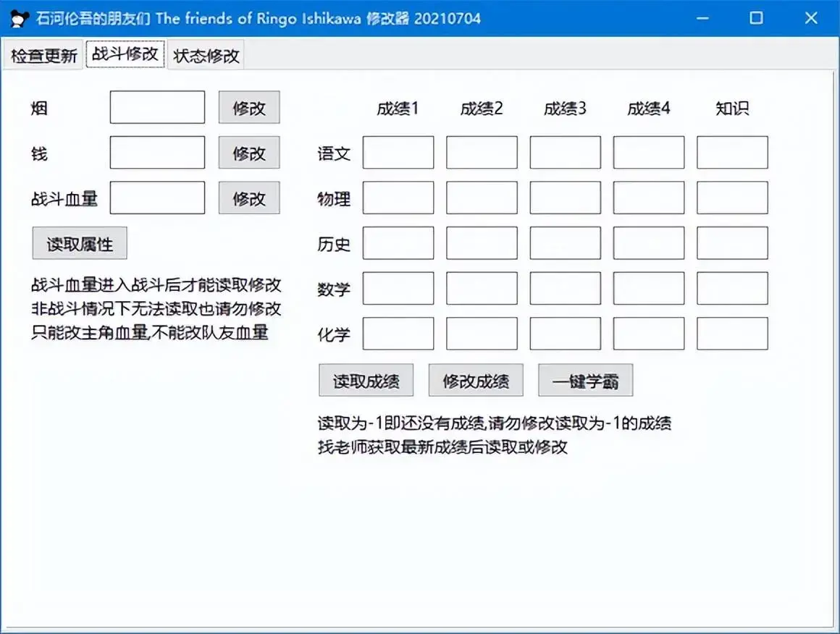Select 化学 row 知识 input box
The height and width of the screenshot is (634, 840).
[731, 333]
